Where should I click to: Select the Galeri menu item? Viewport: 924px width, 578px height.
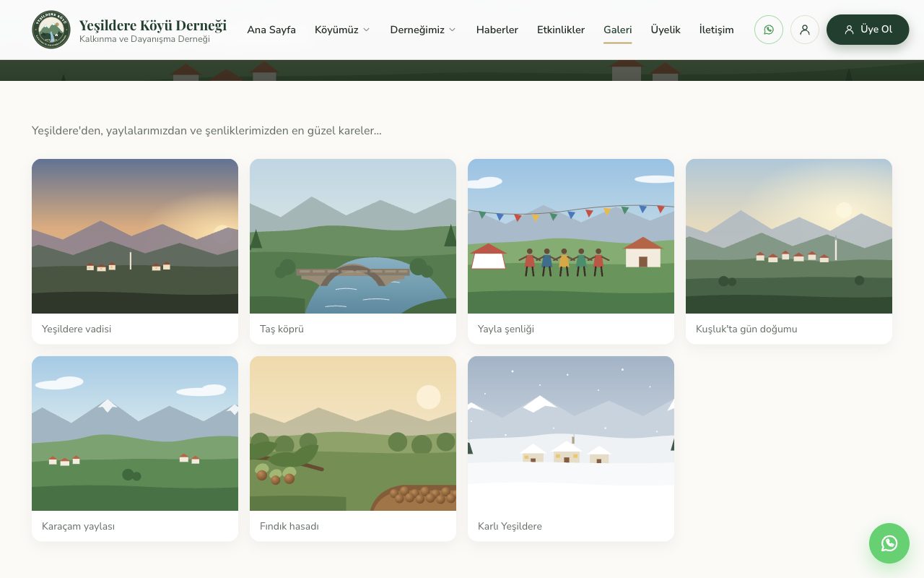(618, 30)
